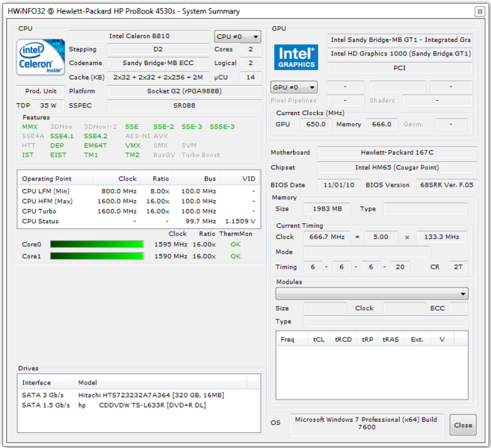Click the Intel Celeron B810 name field
This screenshot has height=448, width=491.
(139, 36)
